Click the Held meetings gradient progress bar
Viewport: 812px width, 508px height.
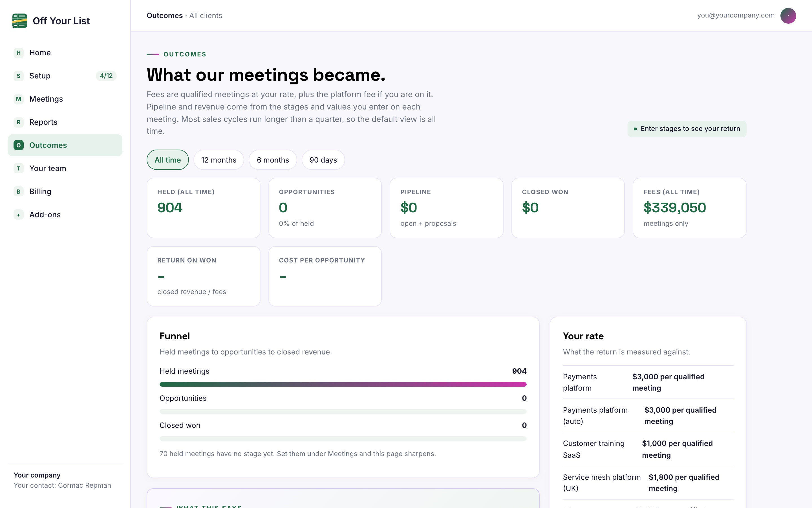point(343,384)
